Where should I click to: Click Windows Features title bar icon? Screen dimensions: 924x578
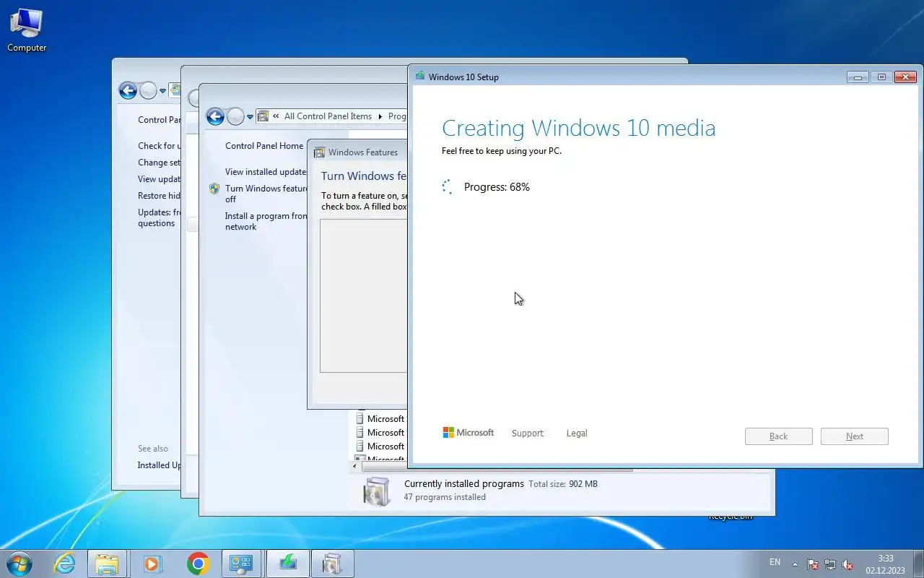pyautogui.click(x=319, y=152)
